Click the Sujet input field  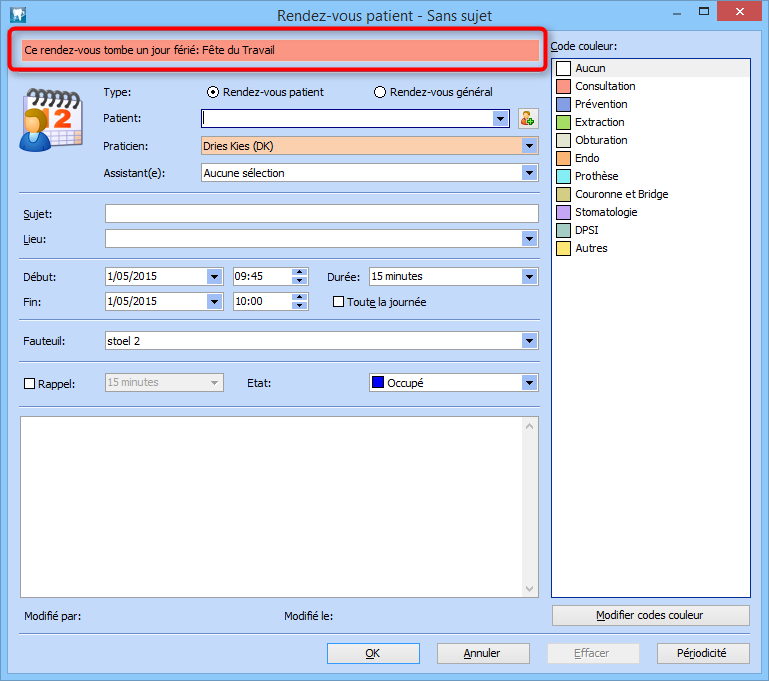(322, 214)
